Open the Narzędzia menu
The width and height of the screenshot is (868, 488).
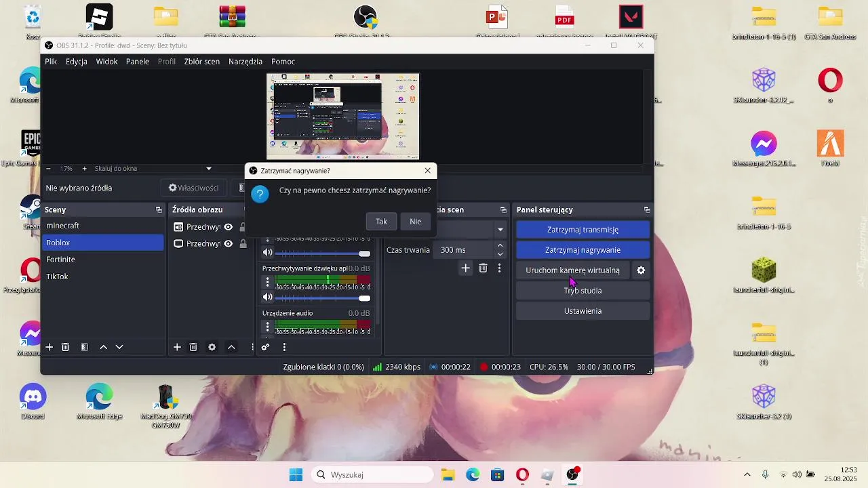click(x=245, y=62)
